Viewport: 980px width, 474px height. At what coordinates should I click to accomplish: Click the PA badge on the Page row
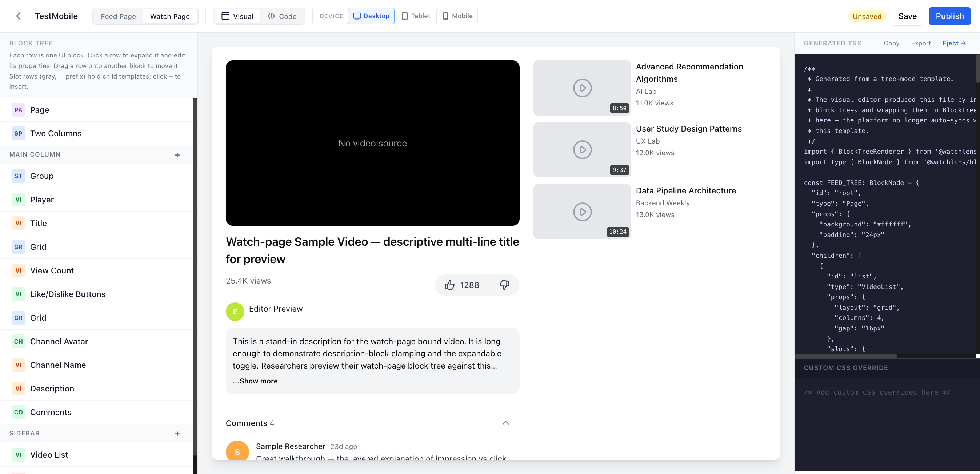[18, 110]
